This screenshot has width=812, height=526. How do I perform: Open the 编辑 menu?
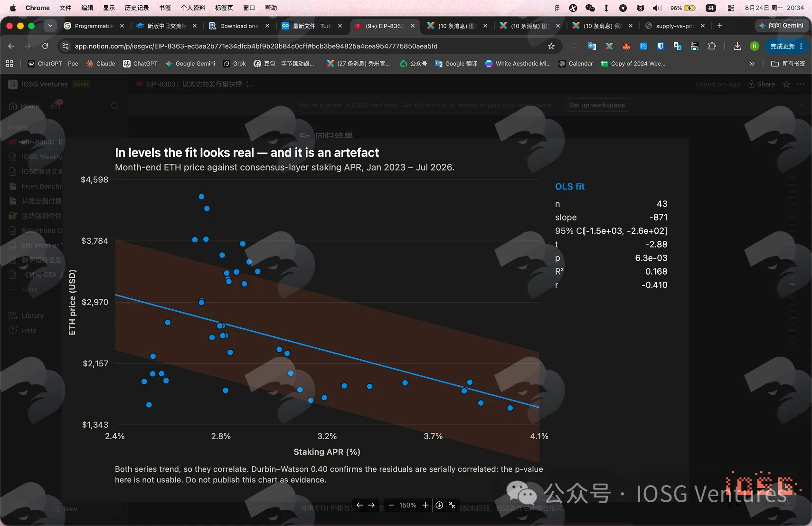pos(87,8)
